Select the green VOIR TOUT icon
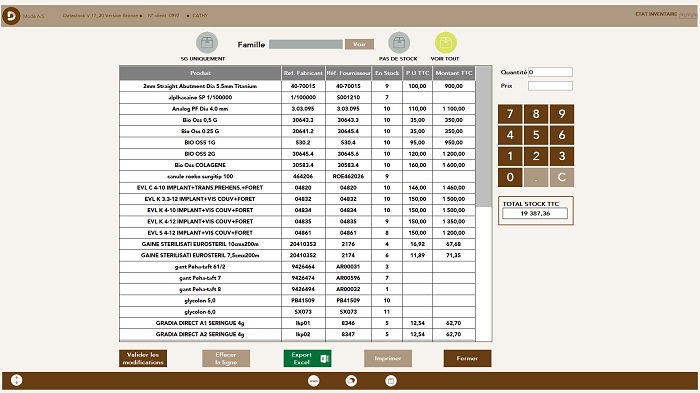The width and height of the screenshot is (700, 393). [446, 43]
